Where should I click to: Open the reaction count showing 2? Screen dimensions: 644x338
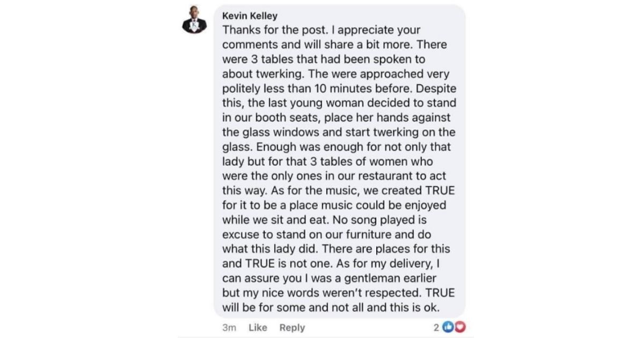coord(436,327)
